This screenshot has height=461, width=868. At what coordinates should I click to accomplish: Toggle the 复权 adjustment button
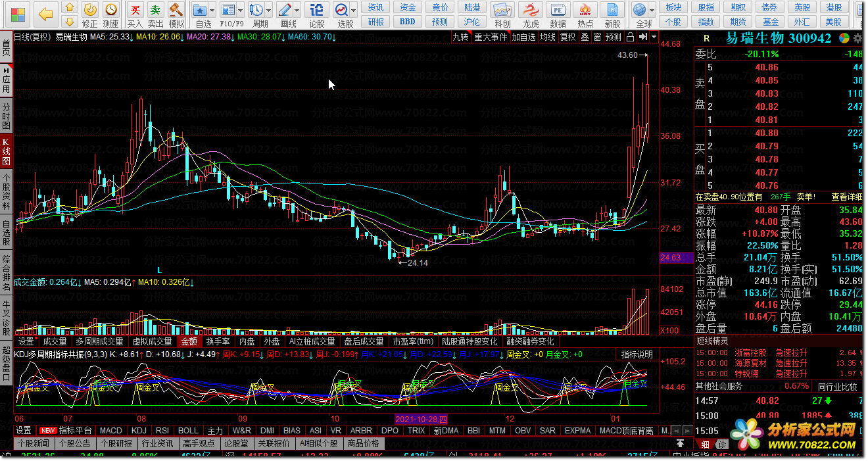click(567, 37)
